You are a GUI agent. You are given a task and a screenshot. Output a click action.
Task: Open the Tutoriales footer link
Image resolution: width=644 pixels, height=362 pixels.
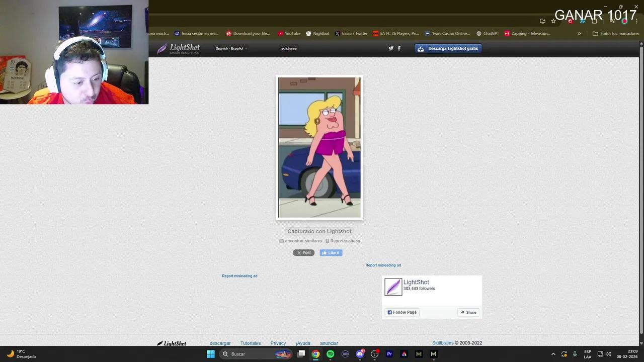point(251,343)
